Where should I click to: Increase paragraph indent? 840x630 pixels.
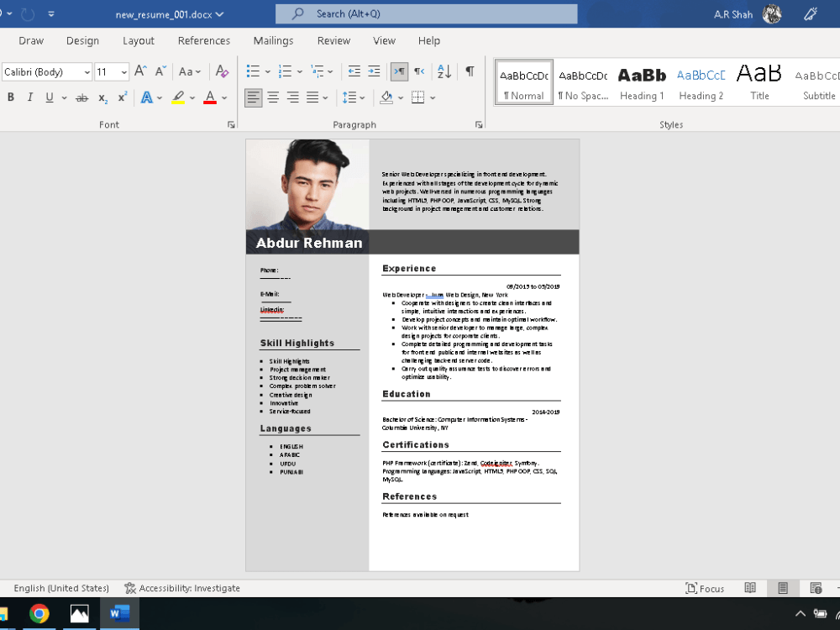374,71
